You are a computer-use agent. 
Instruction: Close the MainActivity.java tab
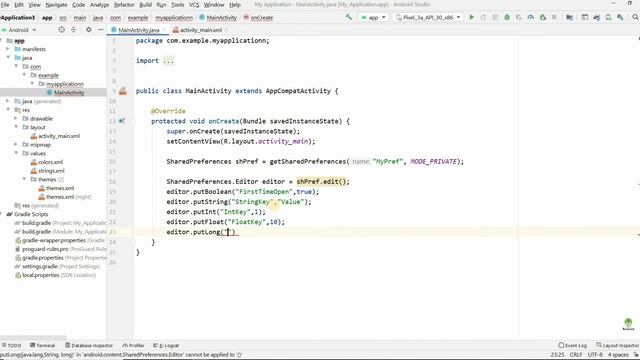point(164,30)
